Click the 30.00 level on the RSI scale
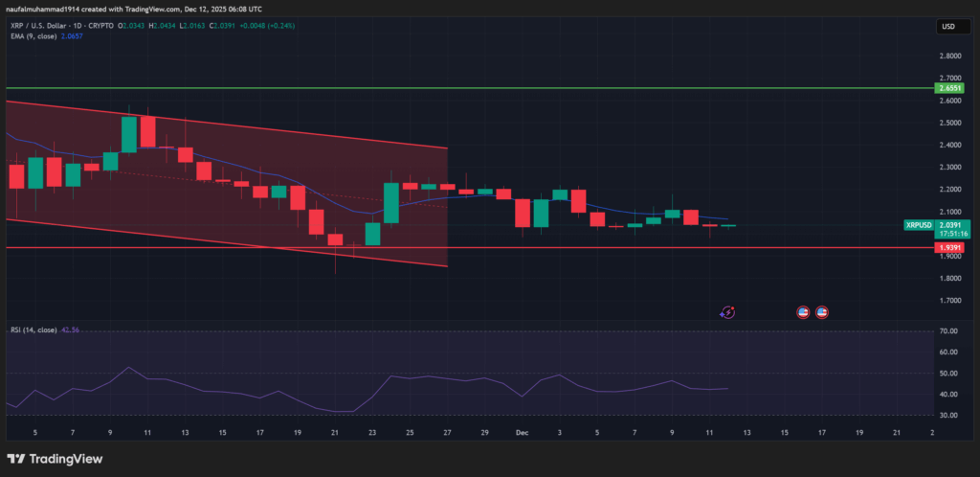This screenshot has width=980, height=477. tap(948, 415)
